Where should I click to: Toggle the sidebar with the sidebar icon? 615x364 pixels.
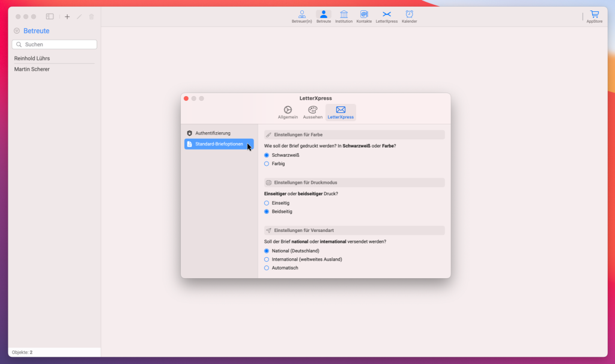pyautogui.click(x=50, y=16)
